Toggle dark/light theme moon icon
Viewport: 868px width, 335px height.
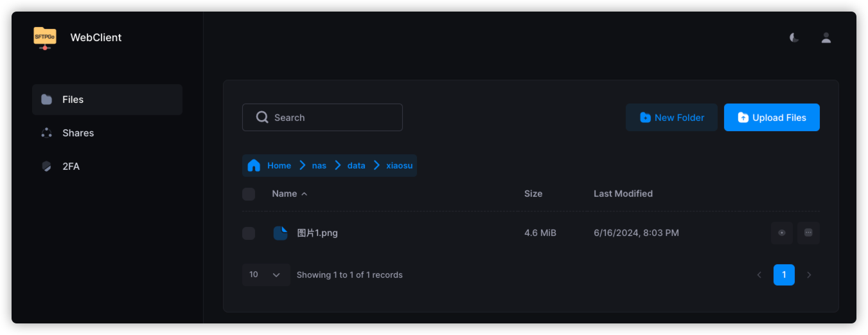pyautogui.click(x=794, y=38)
